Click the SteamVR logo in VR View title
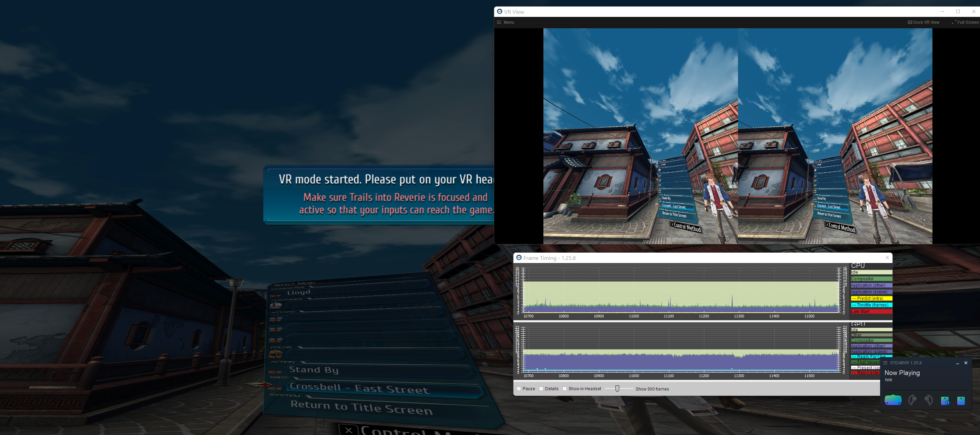Image resolution: width=980 pixels, height=435 pixels. click(500, 11)
